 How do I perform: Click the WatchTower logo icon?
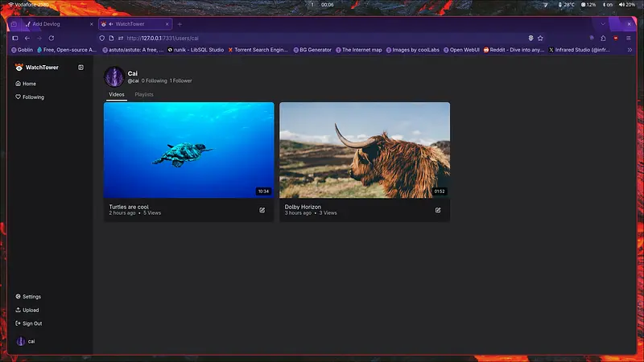click(19, 68)
